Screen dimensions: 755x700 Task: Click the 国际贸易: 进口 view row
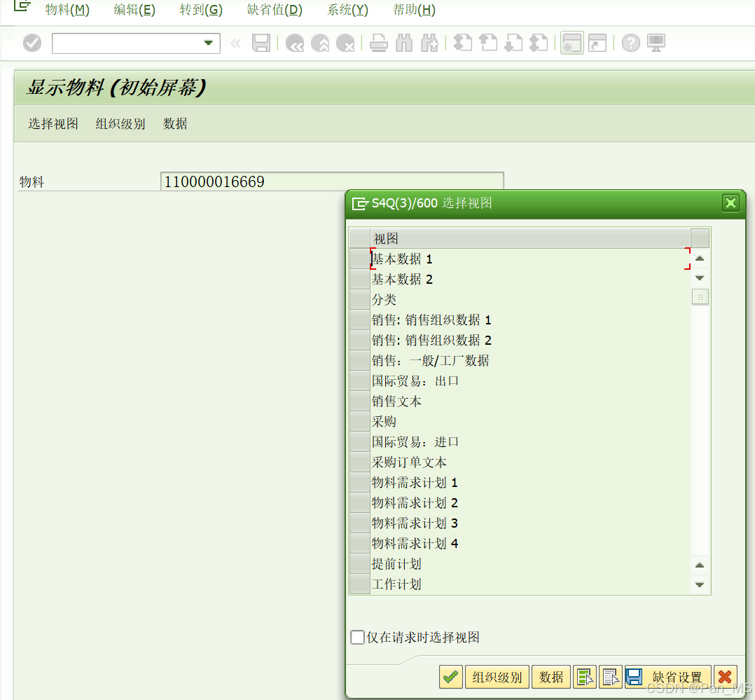529,441
